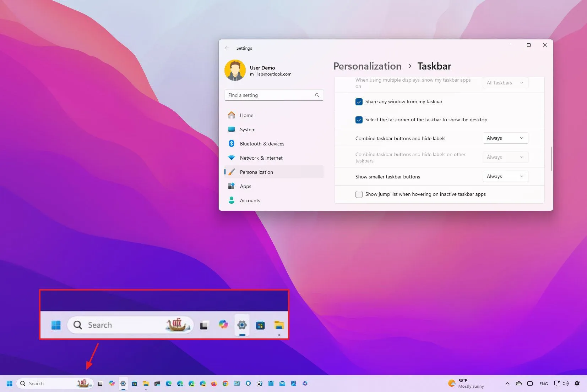The width and height of the screenshot is (587, 392).
Task: Open Edge Dev from the taskbar
Action: (191, 383)
